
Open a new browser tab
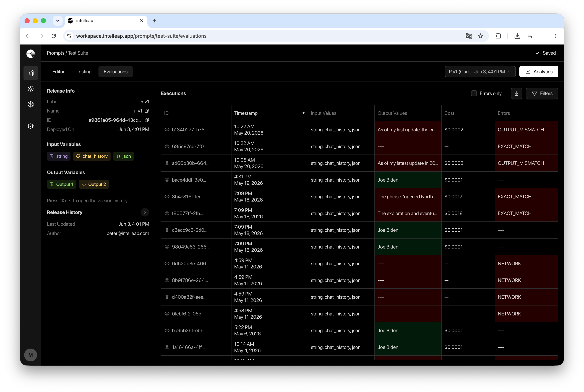[x=155, y=21]
